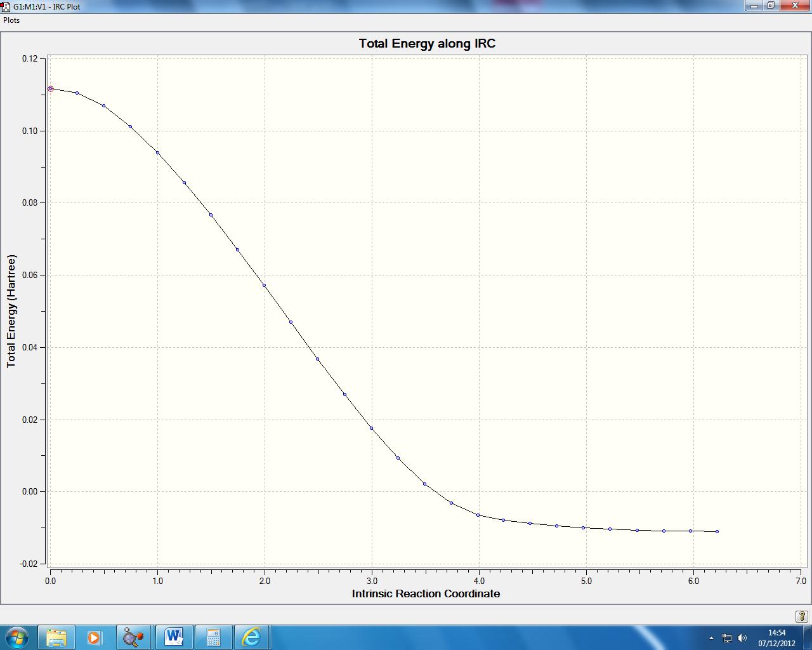
Task: Click the 'Intrinsic Reaction Coordinate' axis label
Action: coord(426,594)
